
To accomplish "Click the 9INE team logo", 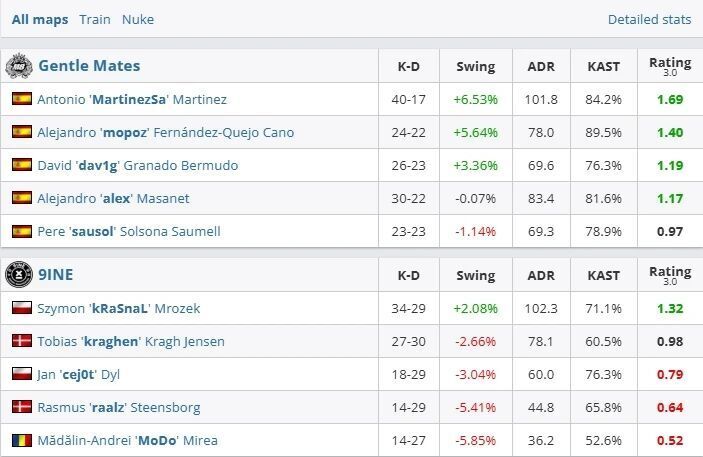I will coord(19,274).
